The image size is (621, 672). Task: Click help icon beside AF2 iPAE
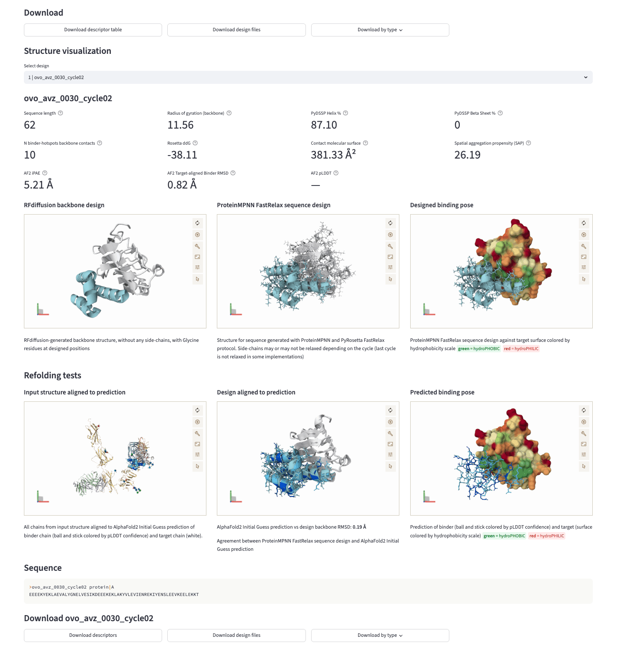click(x=45, y=173)
